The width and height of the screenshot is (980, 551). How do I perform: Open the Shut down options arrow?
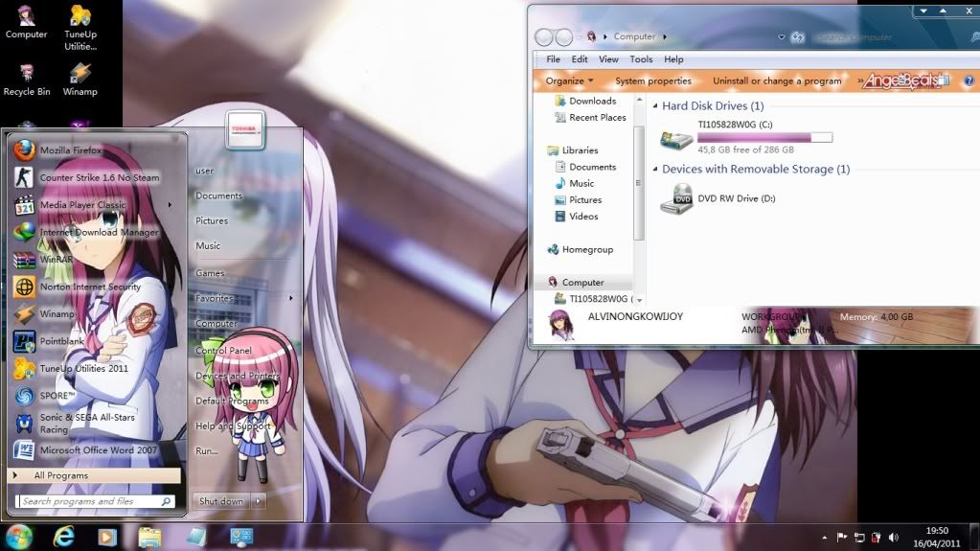(x=258, y=501)
